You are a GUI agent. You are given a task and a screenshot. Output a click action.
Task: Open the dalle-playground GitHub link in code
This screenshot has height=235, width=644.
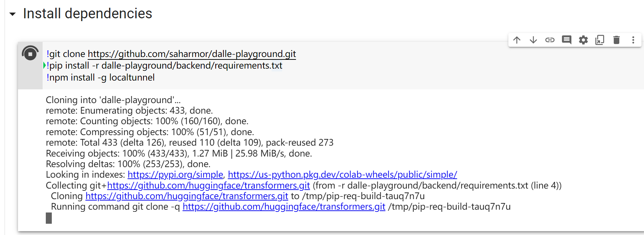192,54
